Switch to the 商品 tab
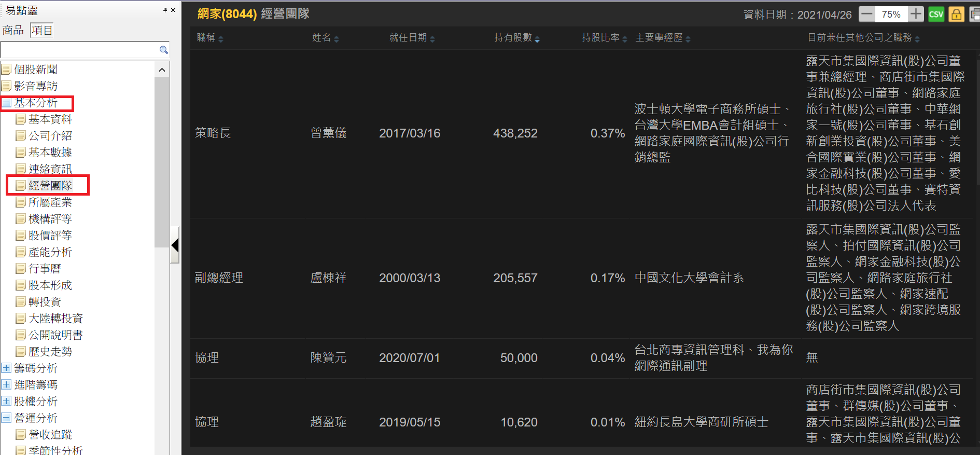This screenshot has width=980, height=455. tap(13, 30)
